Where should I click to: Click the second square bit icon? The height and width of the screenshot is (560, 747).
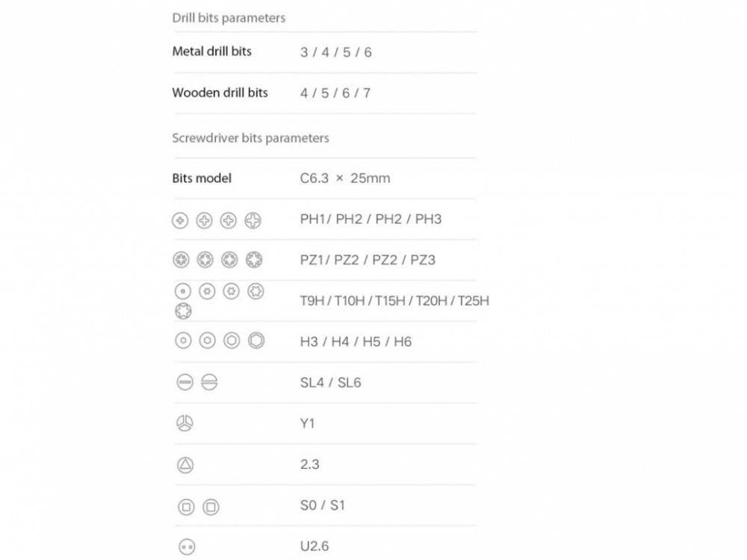click(x=211, y=507)
